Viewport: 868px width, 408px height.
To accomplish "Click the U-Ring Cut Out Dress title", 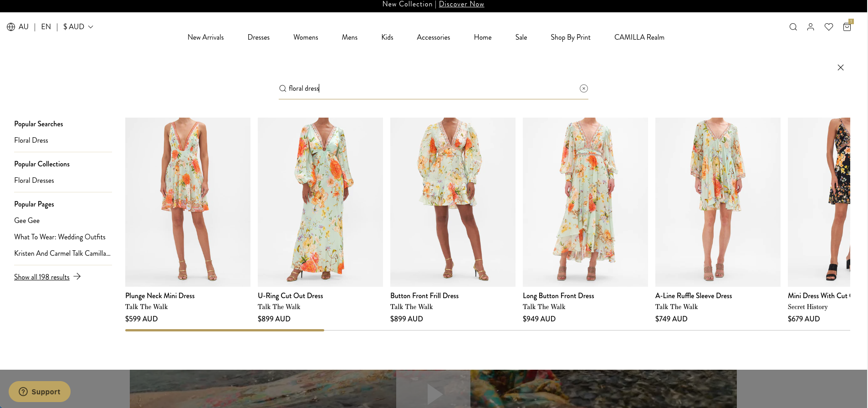I will click(291, 296).
